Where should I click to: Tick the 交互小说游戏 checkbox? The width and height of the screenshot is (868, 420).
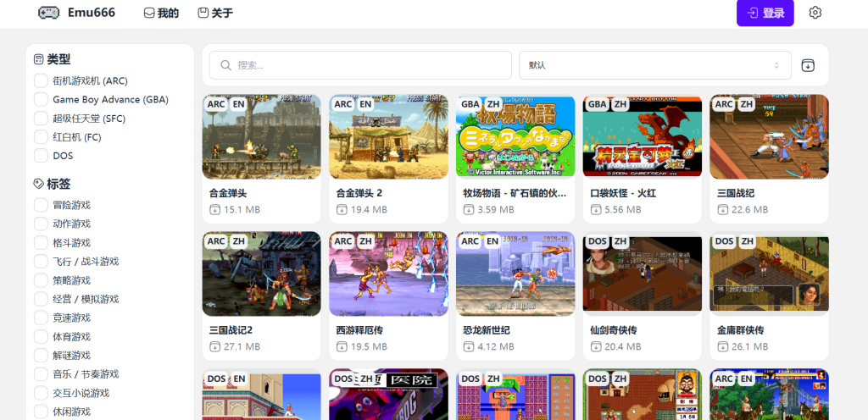41,393
